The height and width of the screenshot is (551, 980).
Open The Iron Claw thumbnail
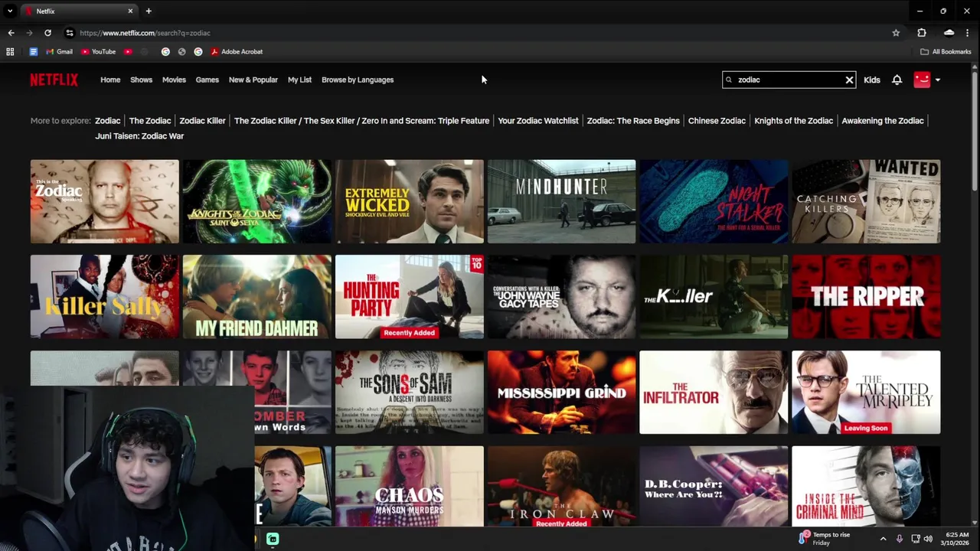[562, 487]
